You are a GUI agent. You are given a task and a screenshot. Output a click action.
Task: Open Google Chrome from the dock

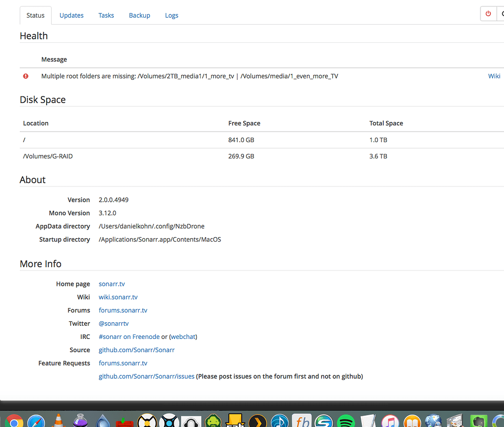coord(14,421)
